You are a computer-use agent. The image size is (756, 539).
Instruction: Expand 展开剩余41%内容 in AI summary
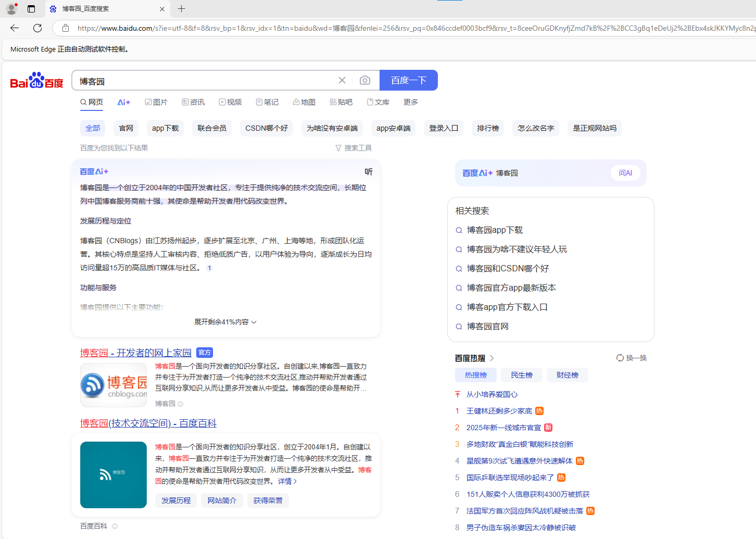pyautogui.click(x=225, y=322)
